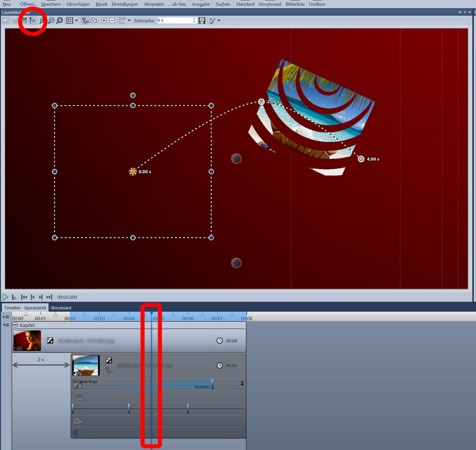Viewport: 476px width, 450px height.
Task: Switch to the Storyboard tab
Action: tap(61, 308)
